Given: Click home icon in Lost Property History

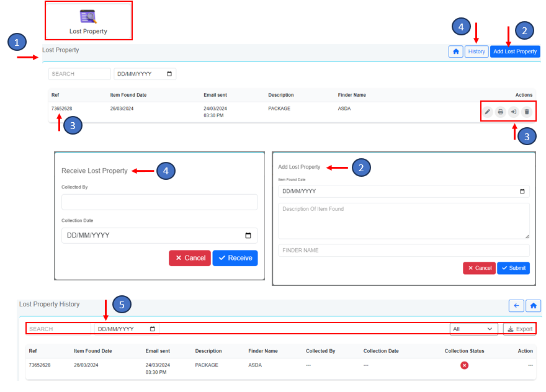Looking at the screenshot, I should (x=533, y=306).
